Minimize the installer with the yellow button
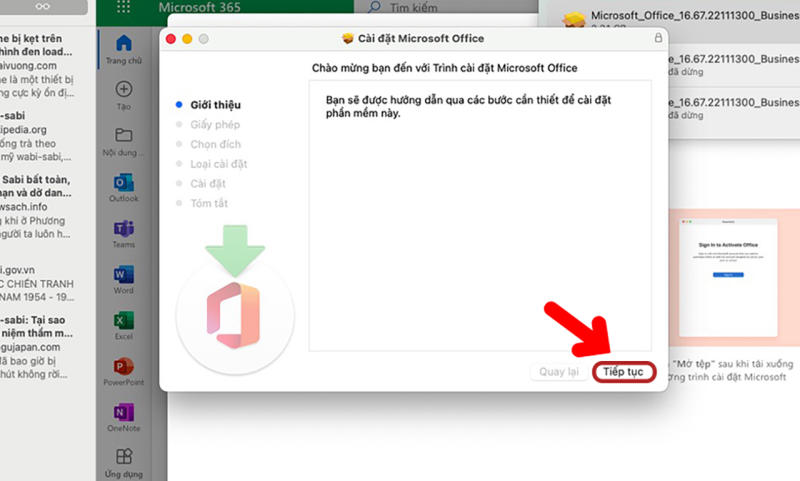 pyautogui.click(x=187, y=38)
